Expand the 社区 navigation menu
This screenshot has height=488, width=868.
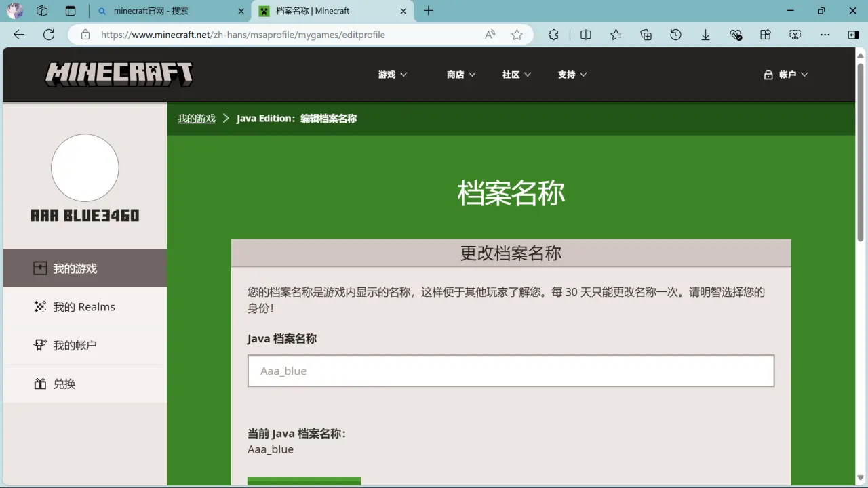tap(517, 75)
